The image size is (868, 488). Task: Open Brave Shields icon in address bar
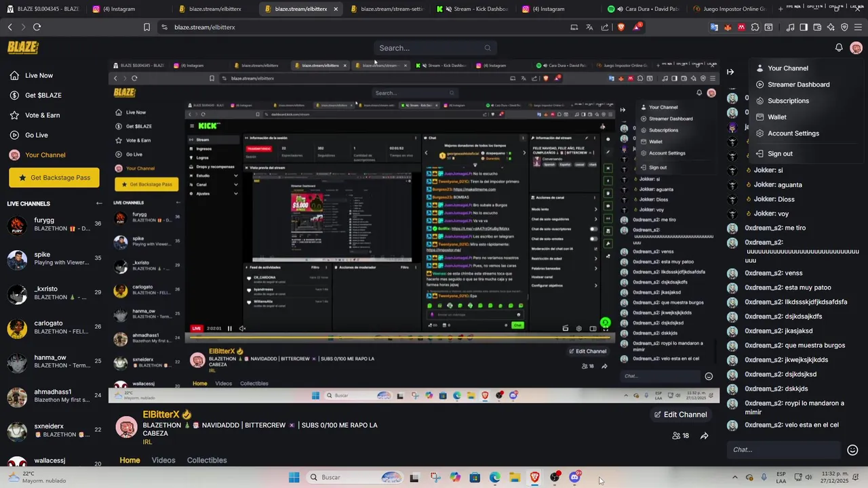621,27
